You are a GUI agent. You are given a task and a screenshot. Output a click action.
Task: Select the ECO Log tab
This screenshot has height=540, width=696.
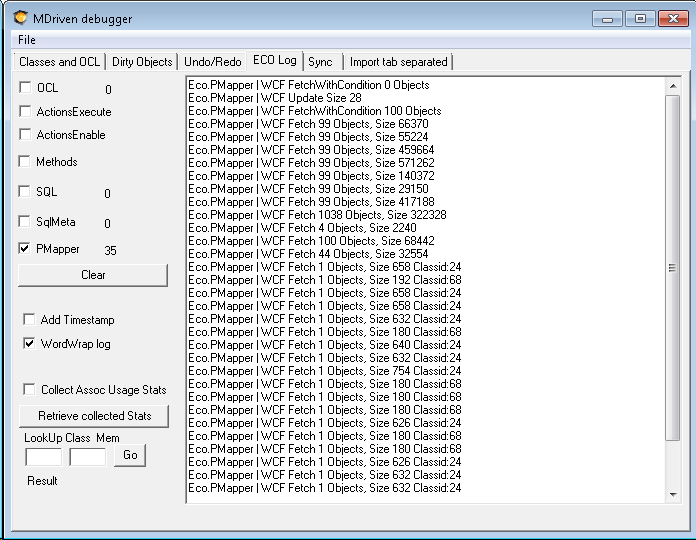(x=275, y=60)
